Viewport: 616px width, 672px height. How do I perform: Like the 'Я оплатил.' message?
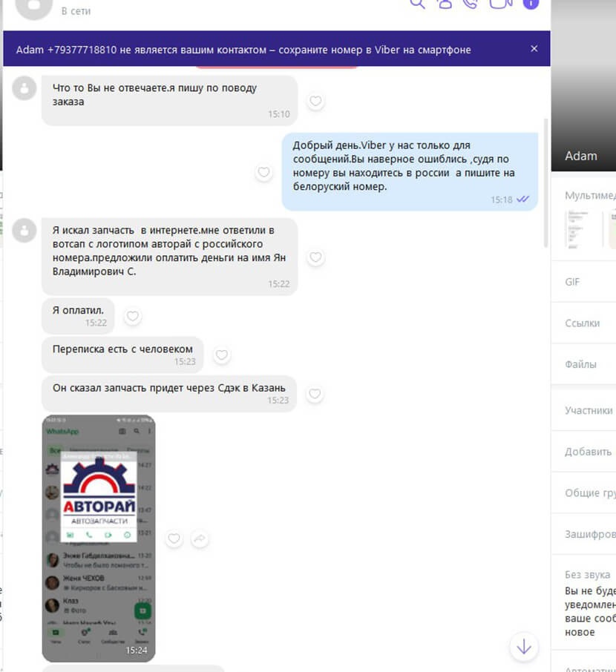(132, 317)
